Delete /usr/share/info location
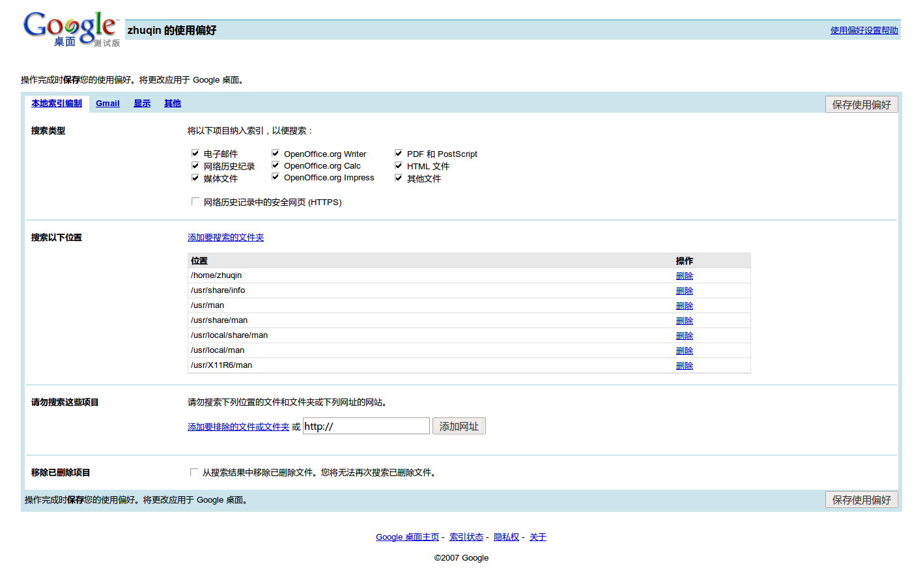Image resolution: width=923 pixels, height=588 pixels. (685, 291)
